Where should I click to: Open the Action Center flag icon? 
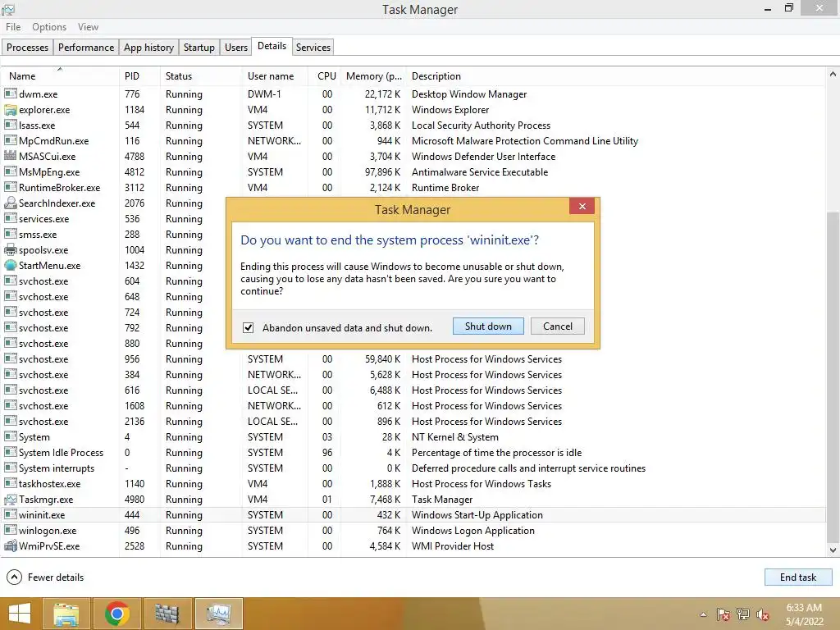point(724,614)
